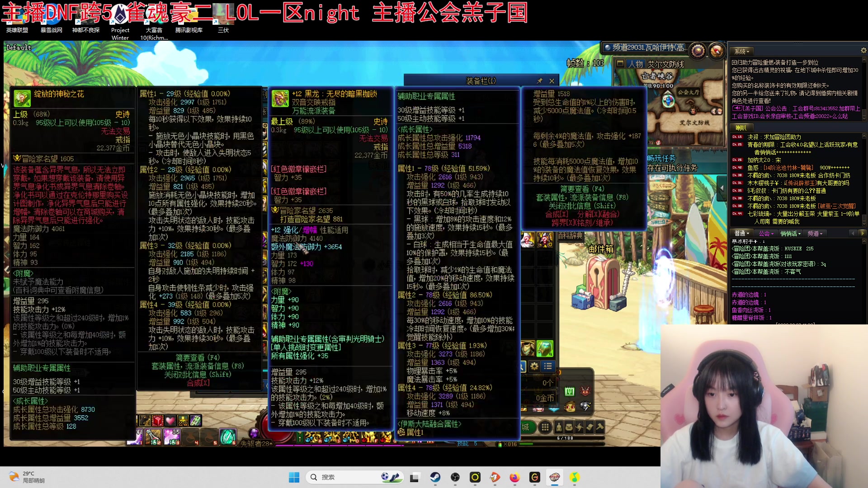Use the green gem in quick slot 6
This screenshot has width=868, height=488.
coord(227,436)
